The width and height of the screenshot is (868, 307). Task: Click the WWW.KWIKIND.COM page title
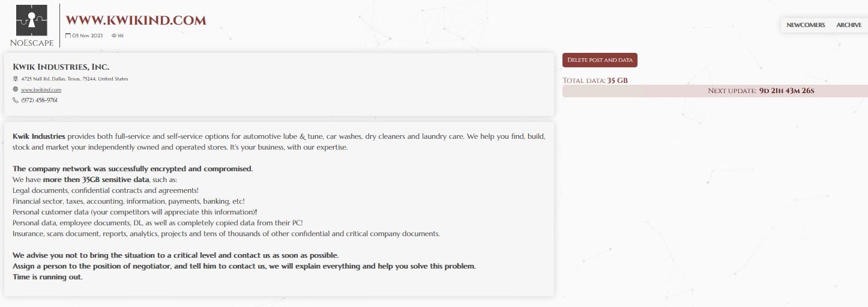[x=136, y=20]
